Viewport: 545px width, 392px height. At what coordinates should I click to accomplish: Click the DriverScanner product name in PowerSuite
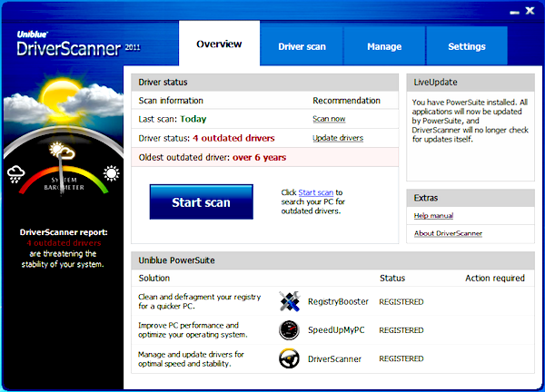point(334,359)
